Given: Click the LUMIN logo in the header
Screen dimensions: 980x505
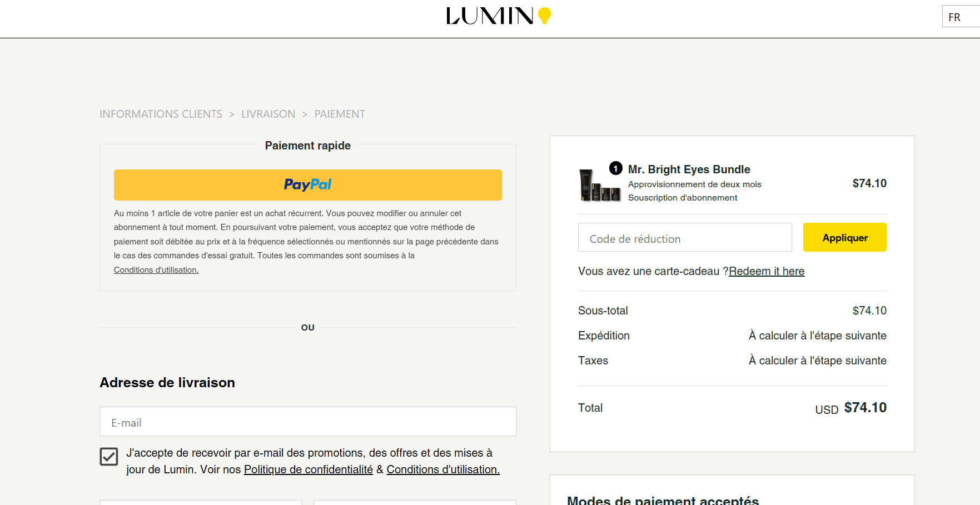Looking at the screenshot, I should pos(499,16).
